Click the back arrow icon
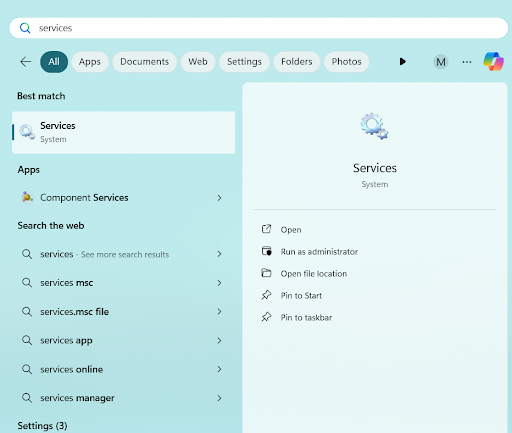 (26, 62)
